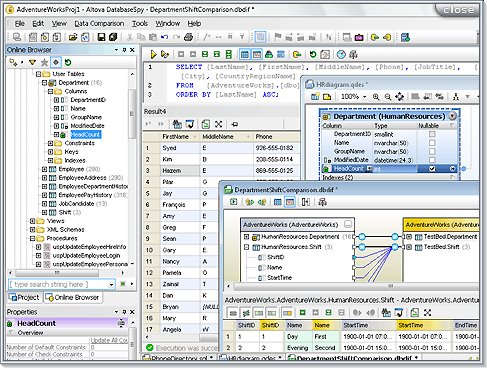Zoom in on the HRdiagram design
Viewport: 487px width, 368px height.
coord(376,97)
